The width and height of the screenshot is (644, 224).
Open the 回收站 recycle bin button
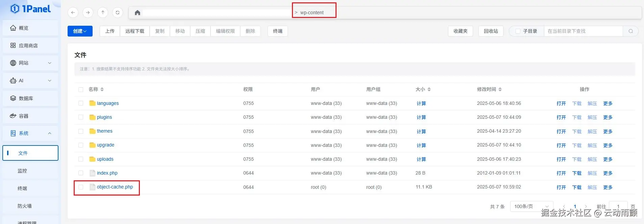(x=491, y=31)
